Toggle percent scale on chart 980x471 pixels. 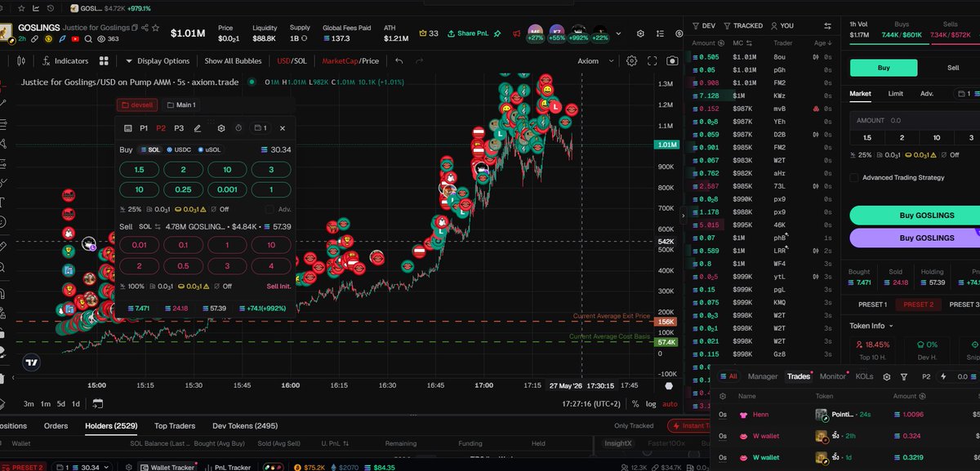(x=635, y=403)
